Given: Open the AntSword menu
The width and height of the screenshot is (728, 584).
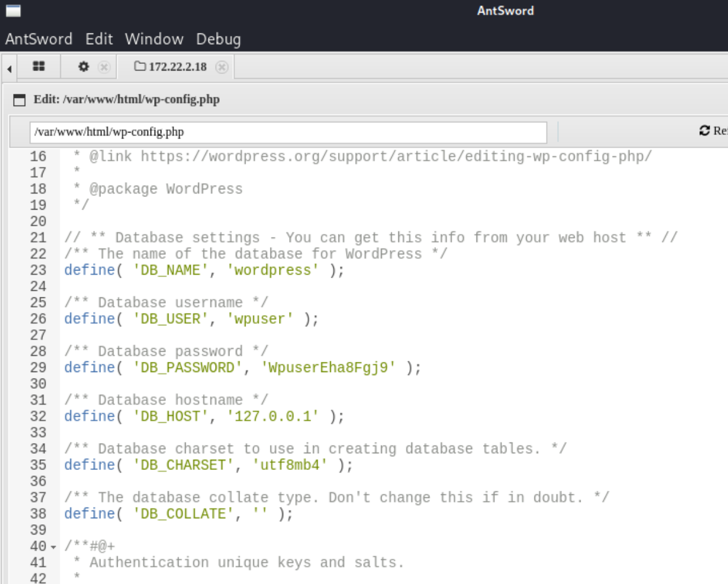Looking at the screenshot, I should [x=39, y=39].
